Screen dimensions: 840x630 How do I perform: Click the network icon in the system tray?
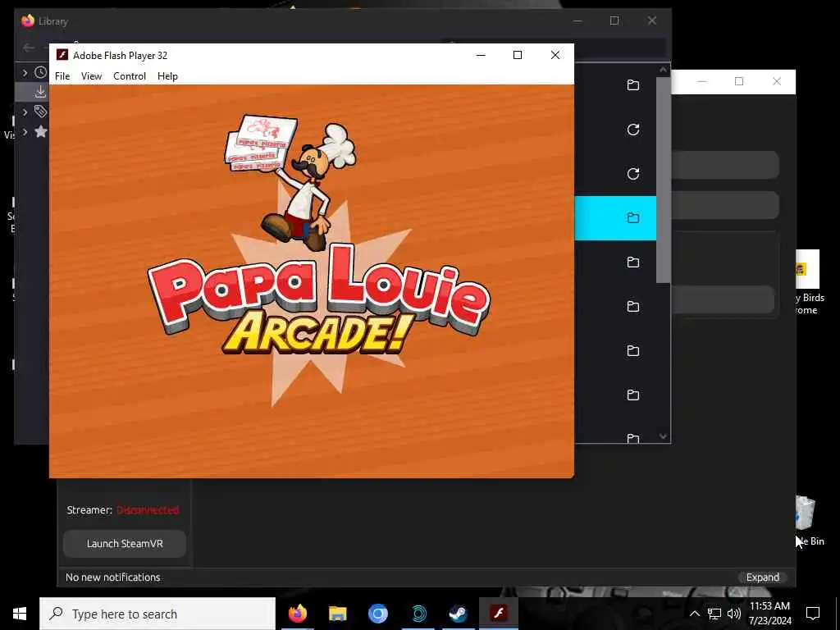pyautogui.click(x=714, y=614)
